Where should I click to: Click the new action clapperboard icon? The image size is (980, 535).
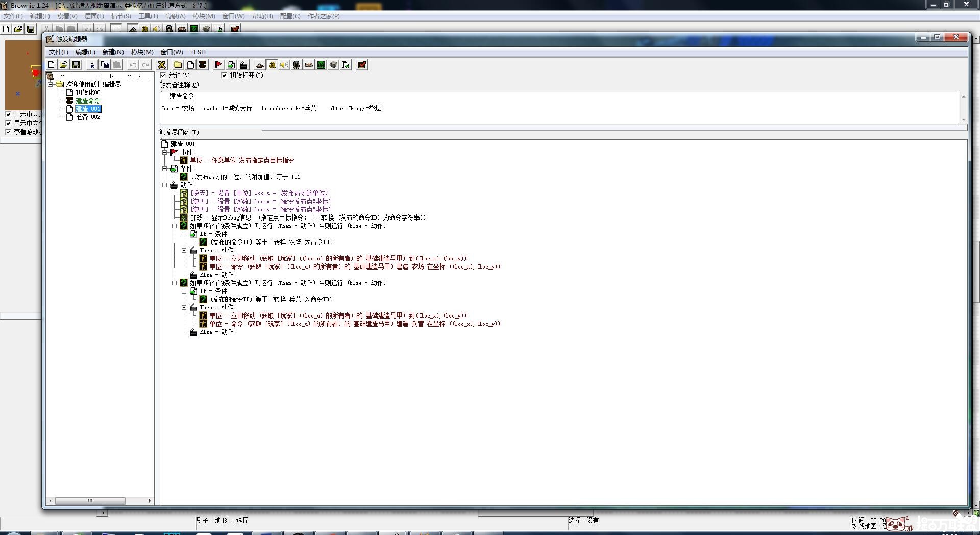tap(243, 65)
